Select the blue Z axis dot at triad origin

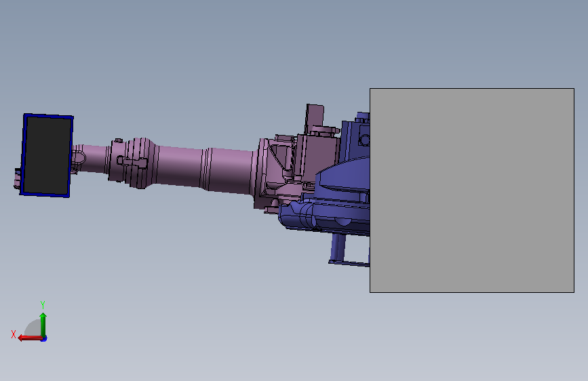[44, 339]
